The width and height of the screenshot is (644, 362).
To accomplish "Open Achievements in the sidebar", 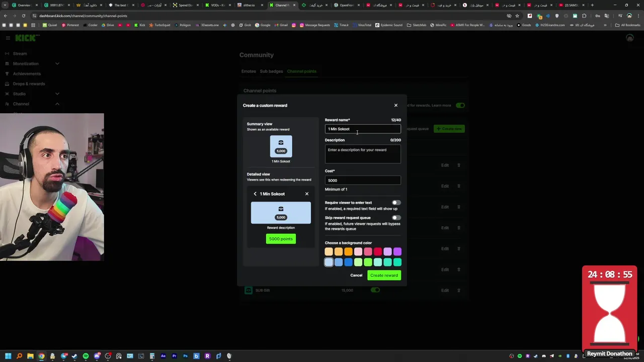I will click(x=27, y=74).
